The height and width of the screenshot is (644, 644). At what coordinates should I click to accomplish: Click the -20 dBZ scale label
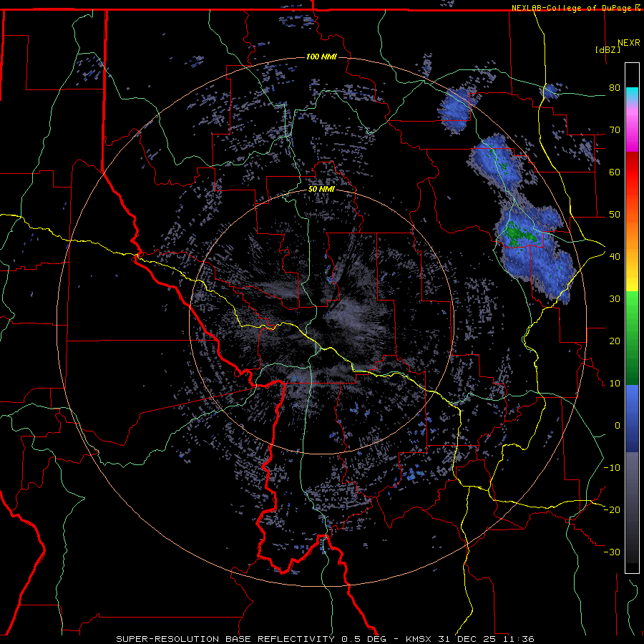612,509
